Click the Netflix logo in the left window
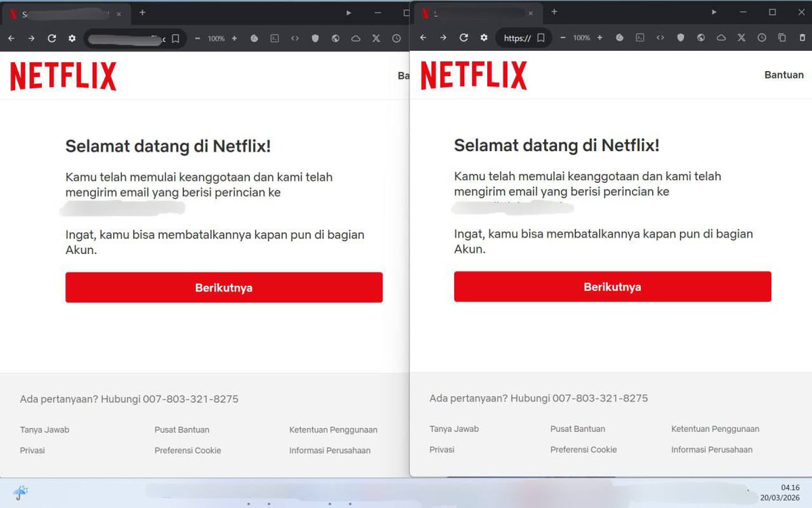The image size is (812, 508). pos(63,77)
